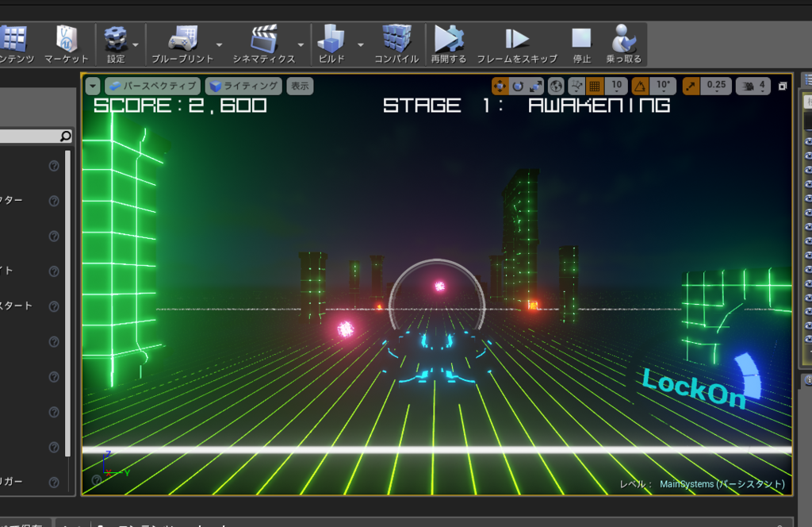Click the help icon beside the リガー row
The image size is (812, 527).
click(x=54, y=482)
